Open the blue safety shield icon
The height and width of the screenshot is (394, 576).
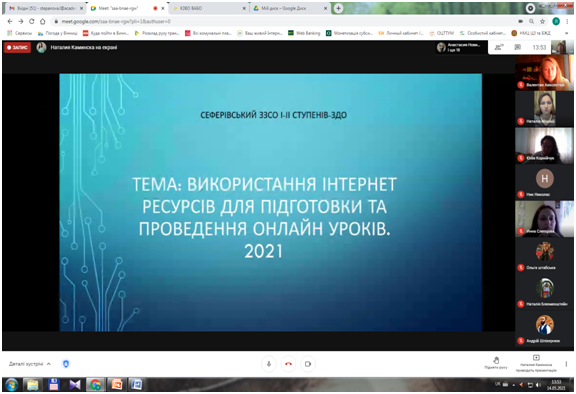(66, 364)
